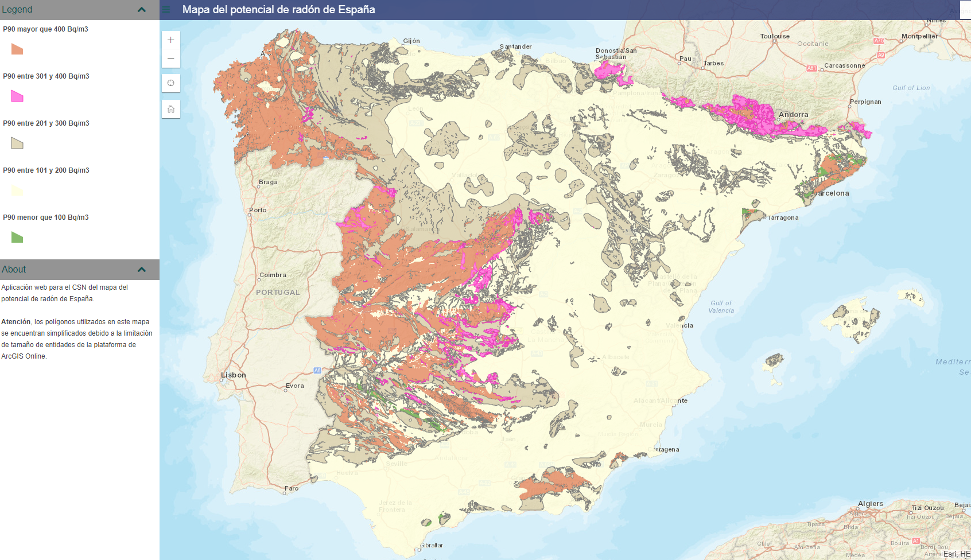Screen dimensions: 971x560
Task: Collapse the About panel with its chevron
Action: pos(141,269)
